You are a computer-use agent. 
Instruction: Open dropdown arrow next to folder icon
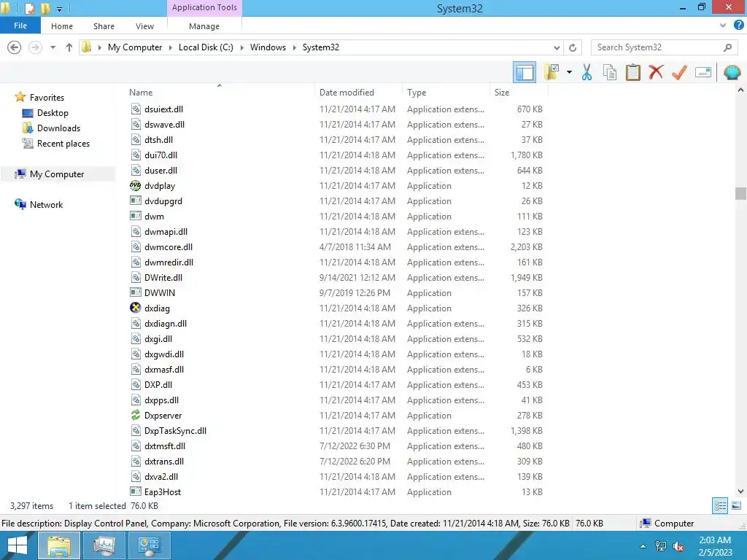coord(569,72)
